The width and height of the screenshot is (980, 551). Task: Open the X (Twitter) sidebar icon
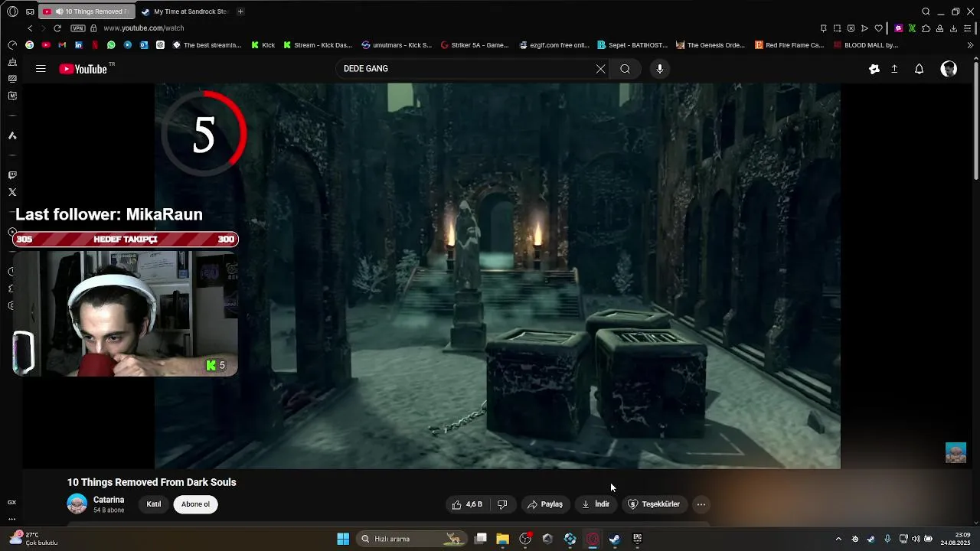click(x=12, y=192)
